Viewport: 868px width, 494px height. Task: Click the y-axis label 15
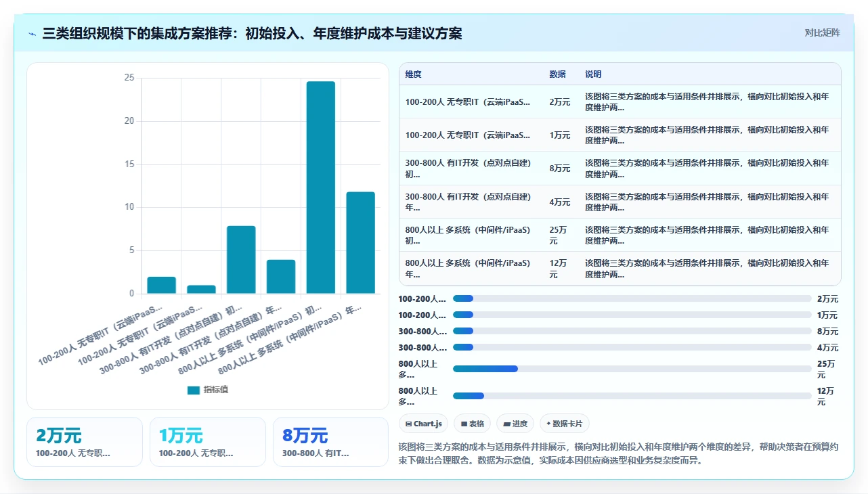[x=129, y=164]
